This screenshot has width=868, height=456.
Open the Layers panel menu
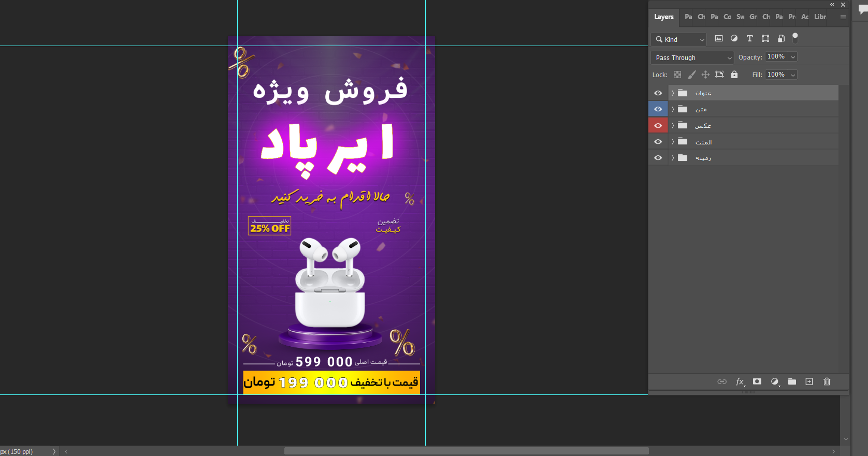click(843, 17)
